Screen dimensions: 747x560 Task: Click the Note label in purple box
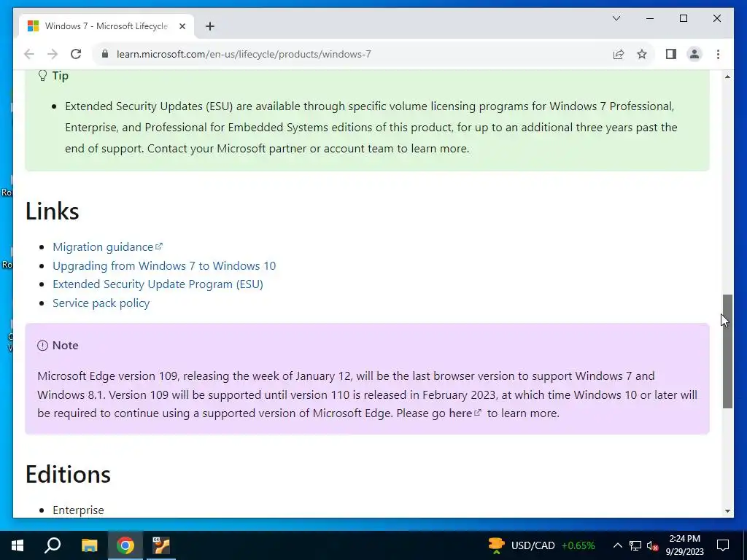(58, 345)
